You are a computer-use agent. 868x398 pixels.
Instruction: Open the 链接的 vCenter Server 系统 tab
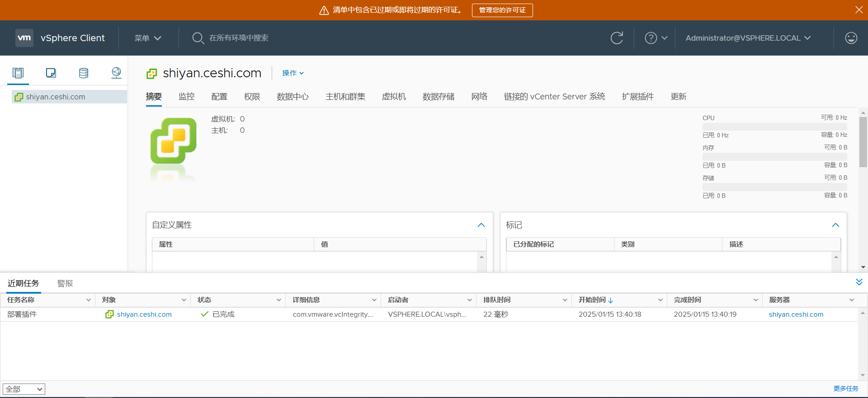tap(554, 97)
